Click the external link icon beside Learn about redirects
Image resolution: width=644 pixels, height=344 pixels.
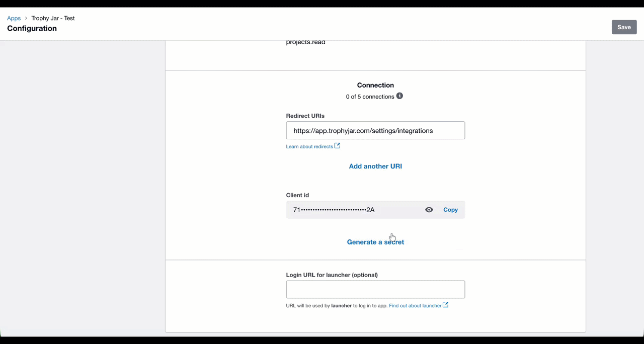[x=338, y=146]
